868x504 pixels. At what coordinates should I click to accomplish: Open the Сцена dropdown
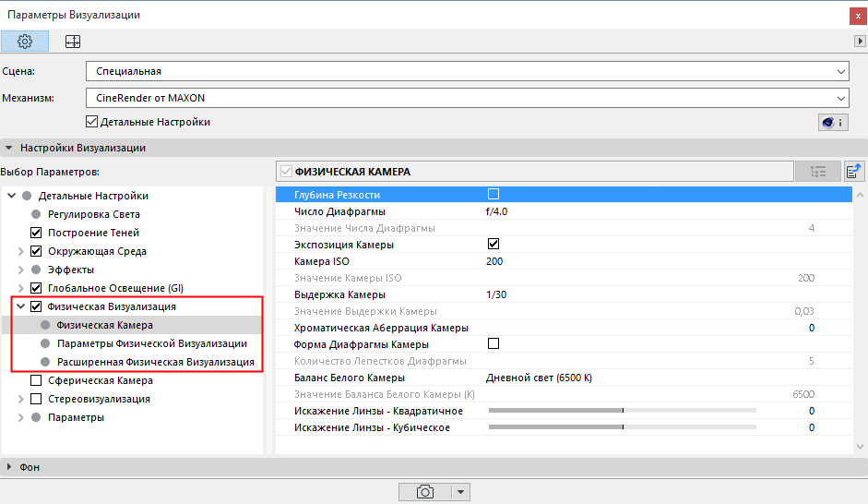(468, 71)
